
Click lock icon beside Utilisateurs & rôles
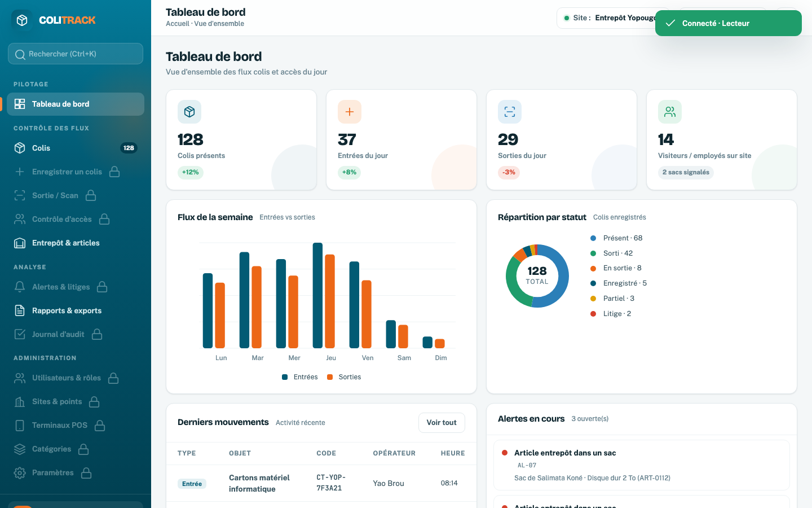[x=113, y=378]
